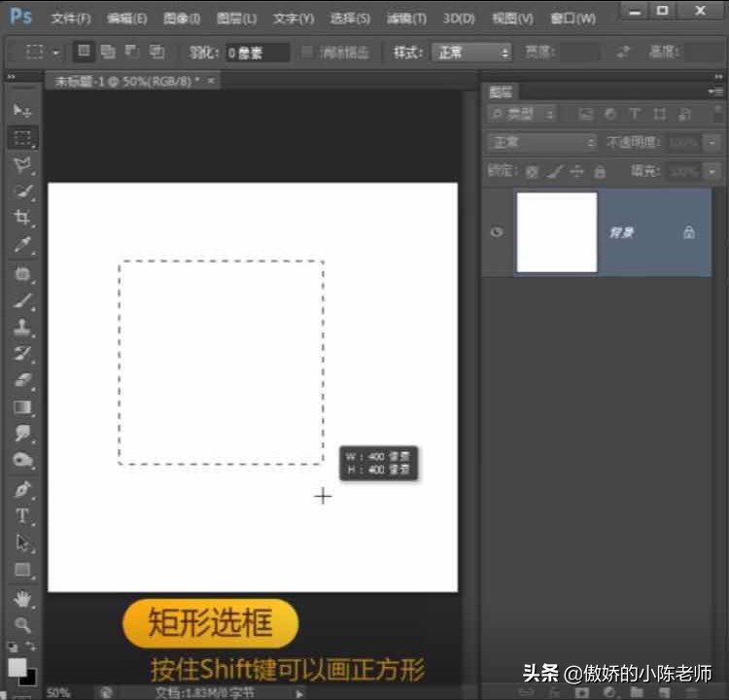Click the New adjustment layer icon
Image resolution: width=729 pixels, height=700 pixels.
click(x=609, y=692)
